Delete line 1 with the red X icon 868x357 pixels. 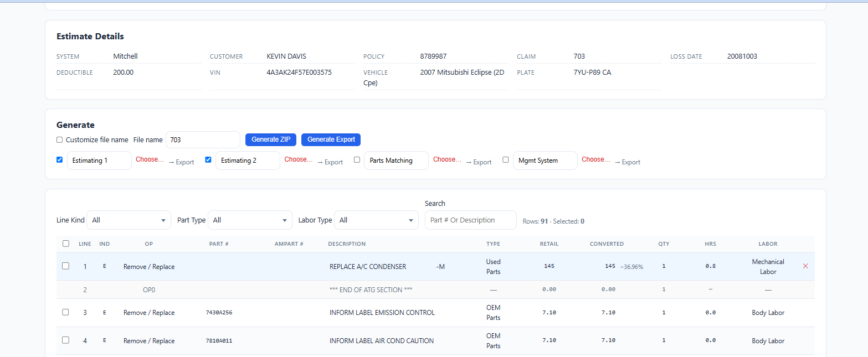coord(805,266)
